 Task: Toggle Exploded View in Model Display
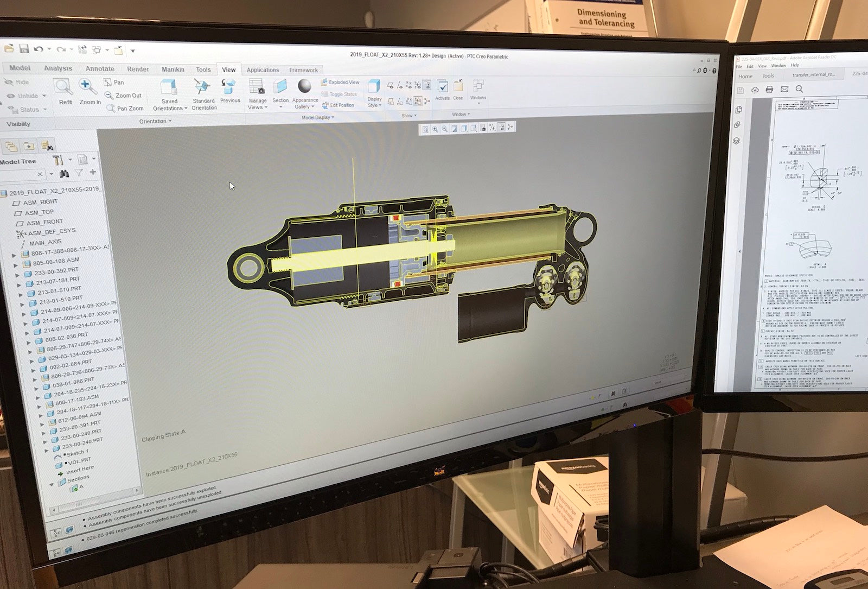(340, 82)
